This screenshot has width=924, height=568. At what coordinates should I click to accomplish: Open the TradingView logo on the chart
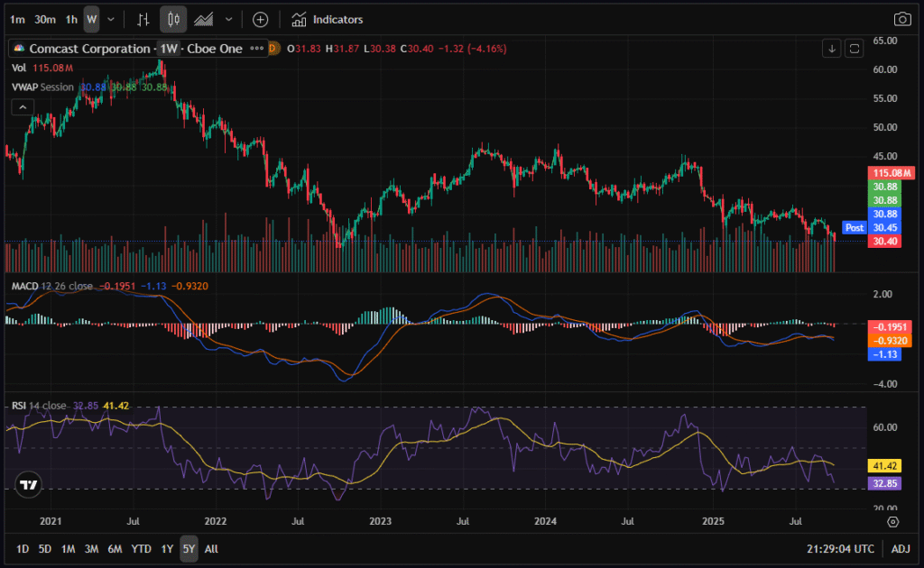coord(29,484)
